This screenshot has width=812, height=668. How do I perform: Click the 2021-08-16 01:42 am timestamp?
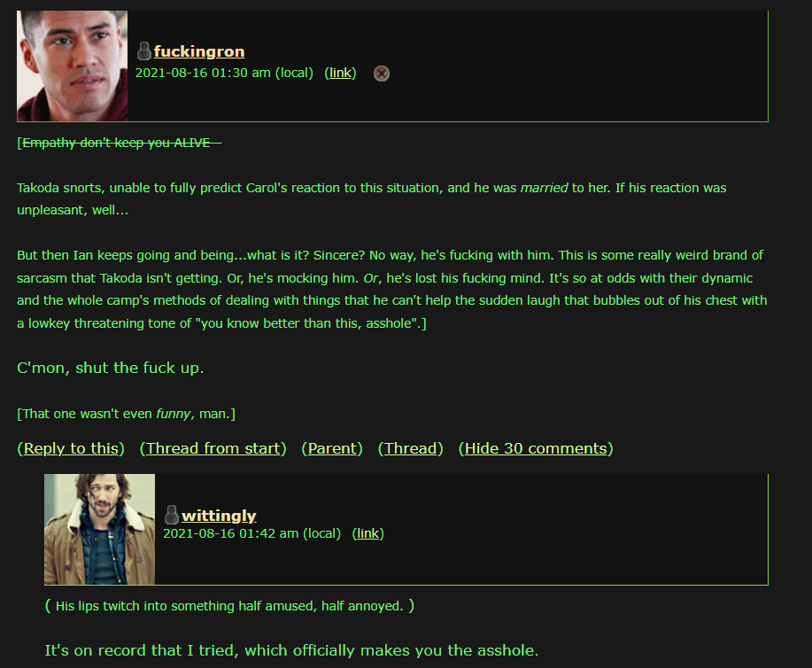[x=251, y=533]
